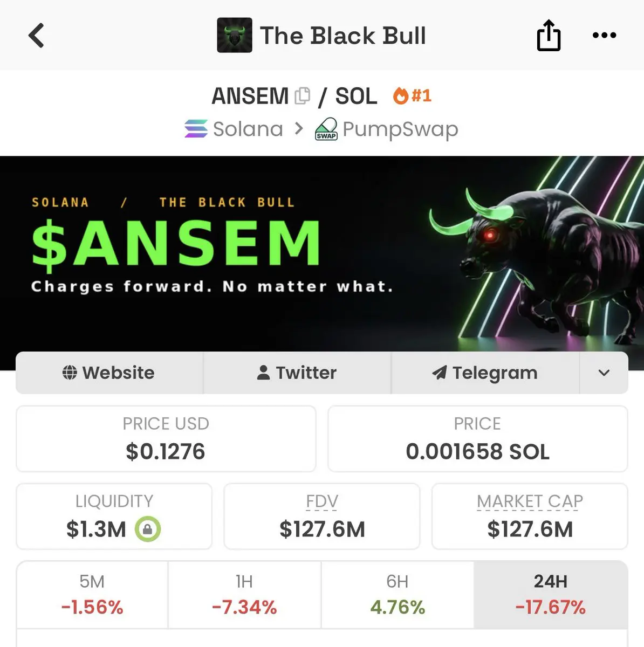Select the 24H timeframe tab
The height and width of the screenshot is (647, 644).
point(551,595)
